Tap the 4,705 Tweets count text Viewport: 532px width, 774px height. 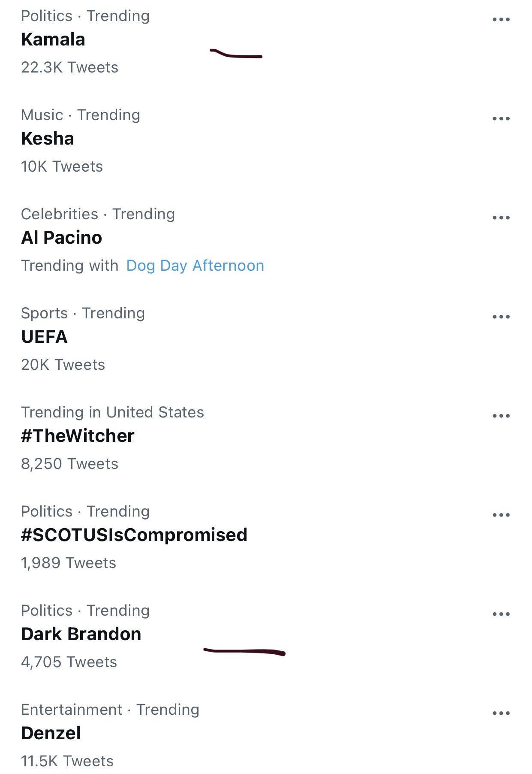69,662
